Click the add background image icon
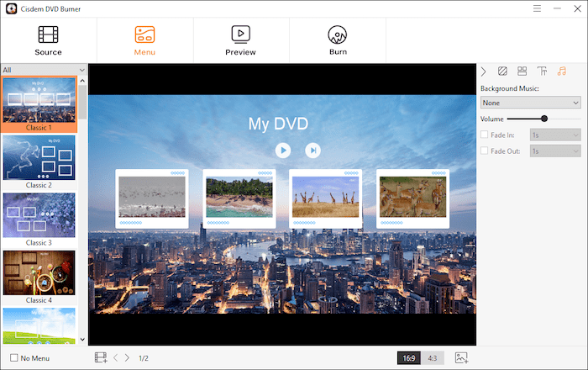 tap(461, 357)
